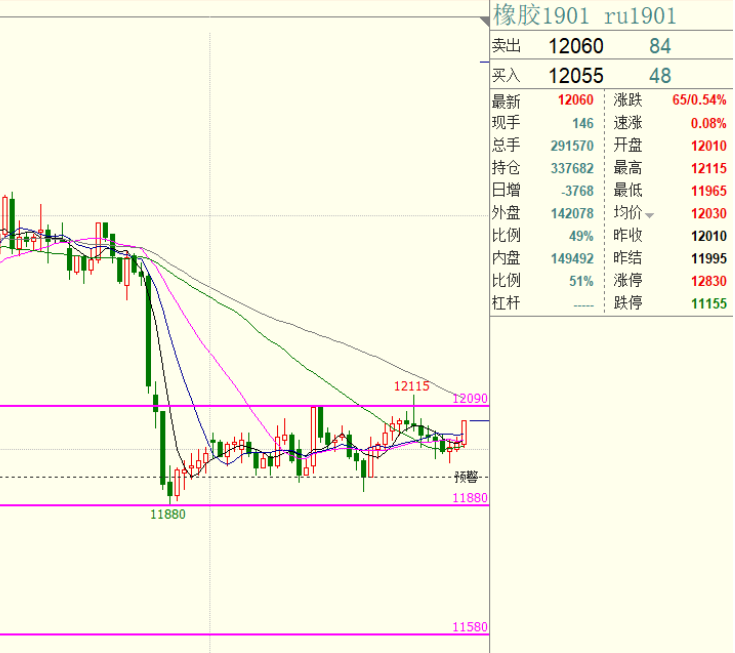Click the red 12115 high marker on chart

point(412,386)
